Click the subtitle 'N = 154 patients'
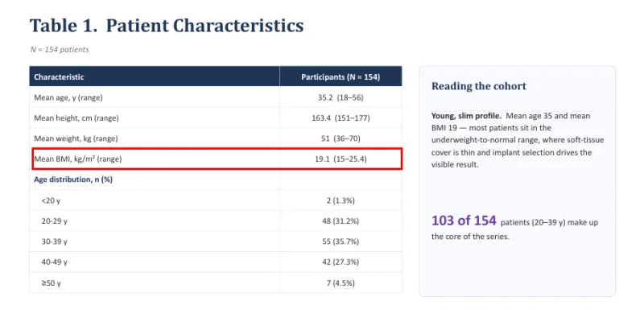This screenshot has width=644, height=326. tap(60, 49)
